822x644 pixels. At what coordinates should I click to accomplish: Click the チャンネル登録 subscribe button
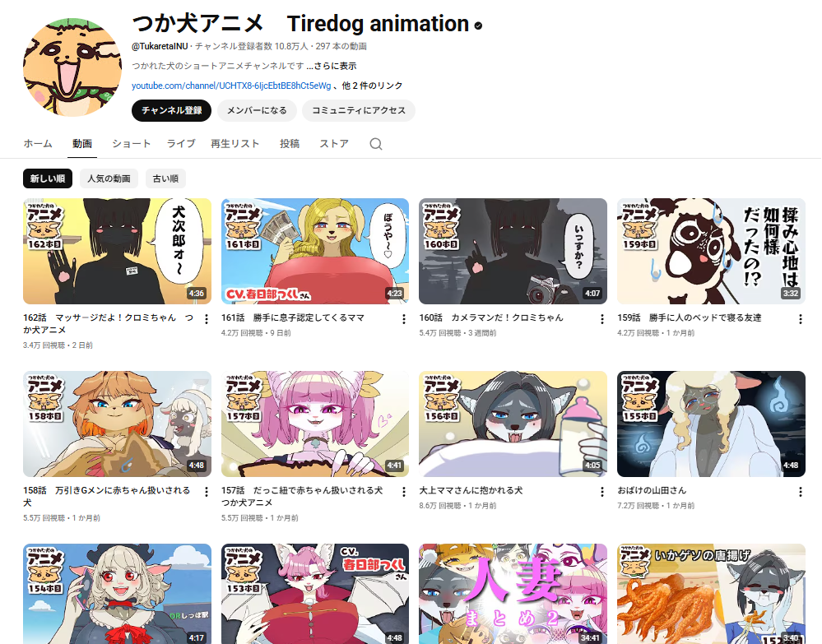pyautogui.click(x=171, y=110)
